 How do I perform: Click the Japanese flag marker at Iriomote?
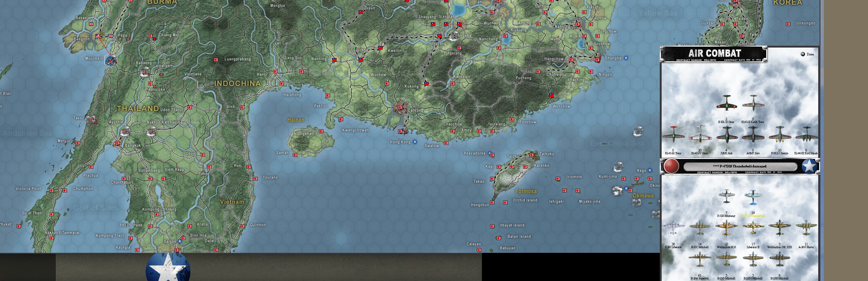(x=558, y=179)
